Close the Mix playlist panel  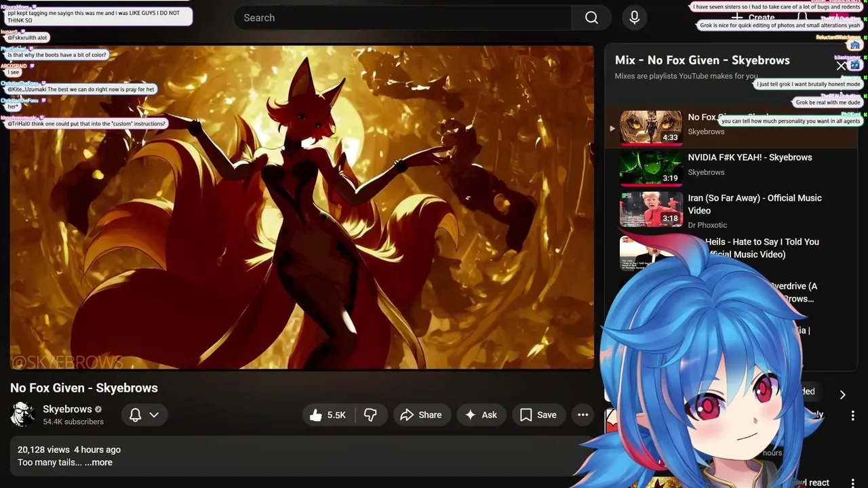(x=841, y=66)
